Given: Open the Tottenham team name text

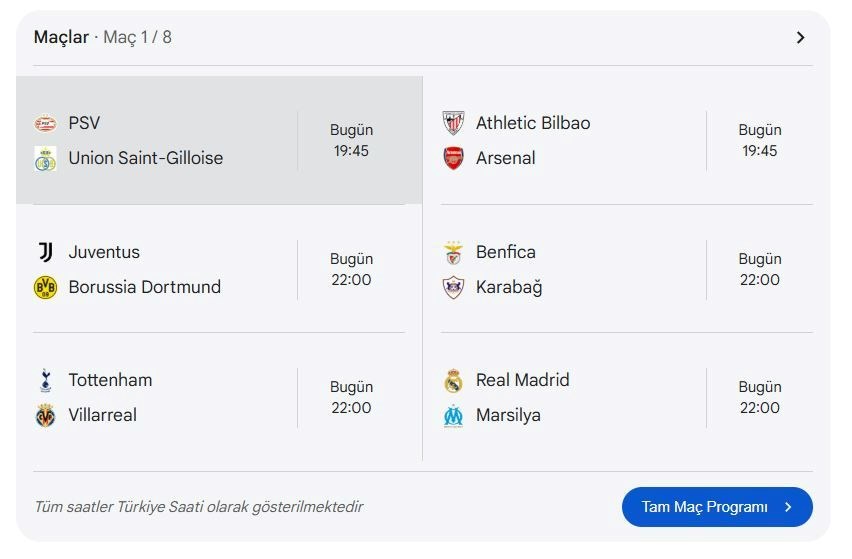Looking at the screenshot, I should (x=110, y=380).
